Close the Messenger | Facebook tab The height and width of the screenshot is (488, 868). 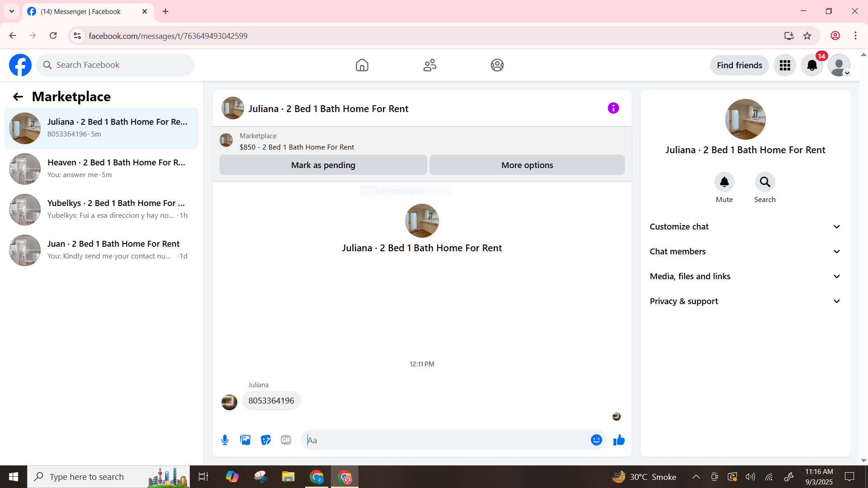(145, 12)
